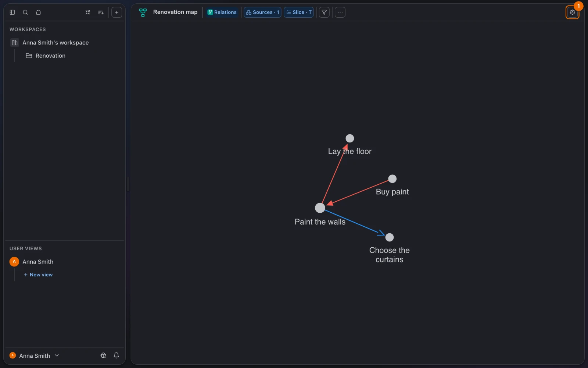This screenshot has width=588, height=368.
Task: Click the Renovation map view icon
Action: (143, 12)
